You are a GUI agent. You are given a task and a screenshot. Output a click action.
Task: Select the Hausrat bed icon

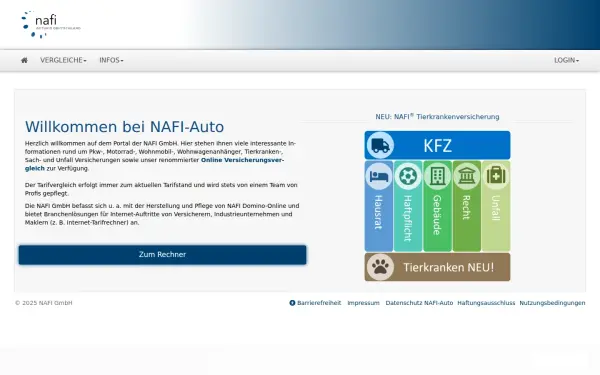[x=379, y=176]
